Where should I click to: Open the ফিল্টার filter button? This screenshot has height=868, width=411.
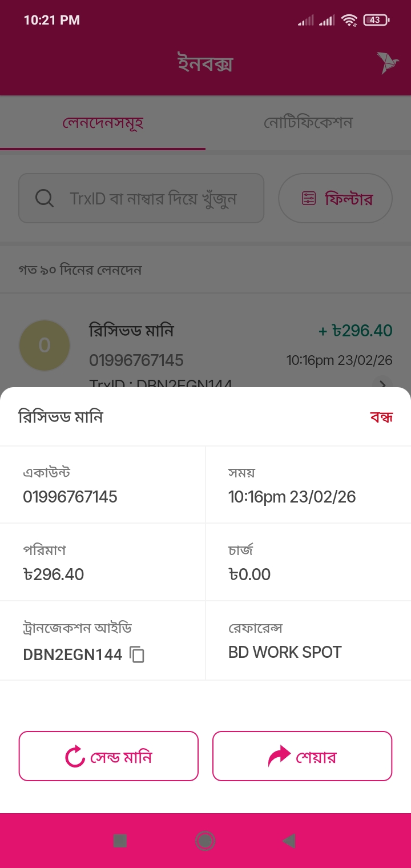[x=335, y=198]
